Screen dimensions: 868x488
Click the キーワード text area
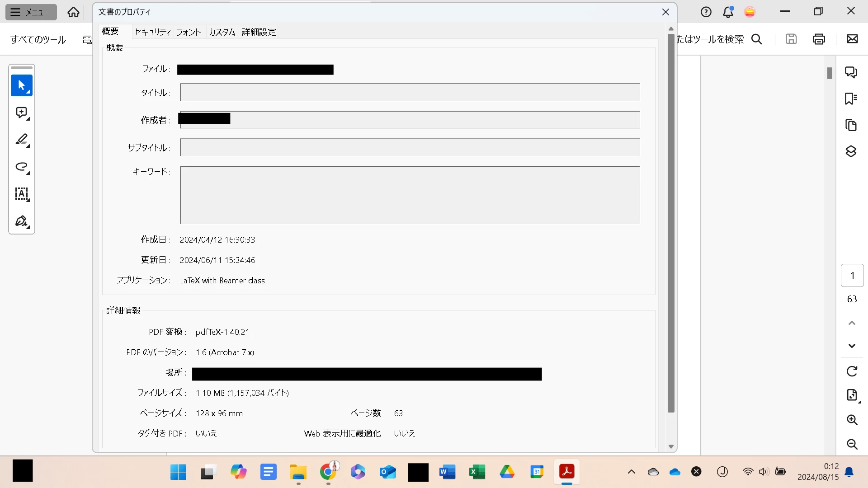pyautogui.click(x=410, y=195)
